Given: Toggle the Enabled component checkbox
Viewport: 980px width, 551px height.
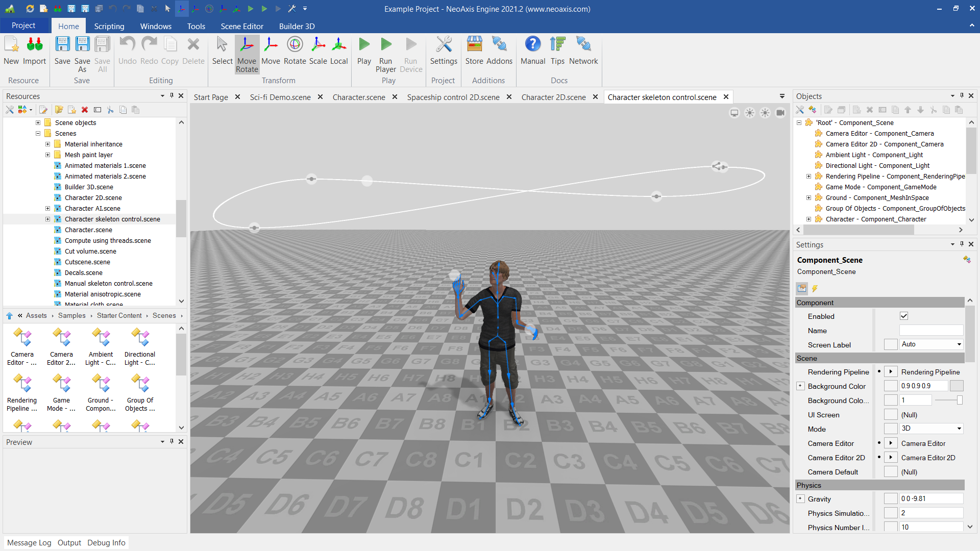Looking at the screenshot, I should [x=904, y=315].
